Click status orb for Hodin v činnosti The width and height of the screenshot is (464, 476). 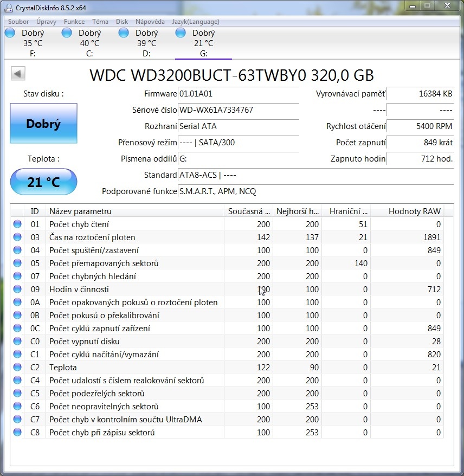17,290
